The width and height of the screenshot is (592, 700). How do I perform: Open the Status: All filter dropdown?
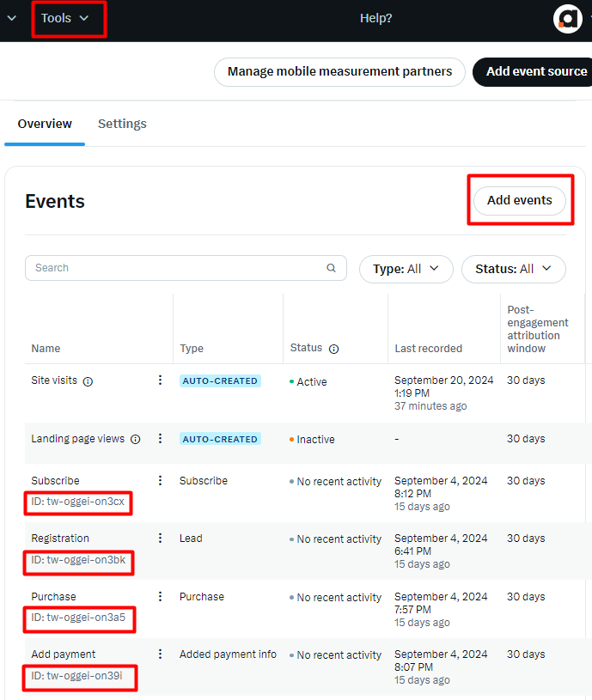click(514, 269)
